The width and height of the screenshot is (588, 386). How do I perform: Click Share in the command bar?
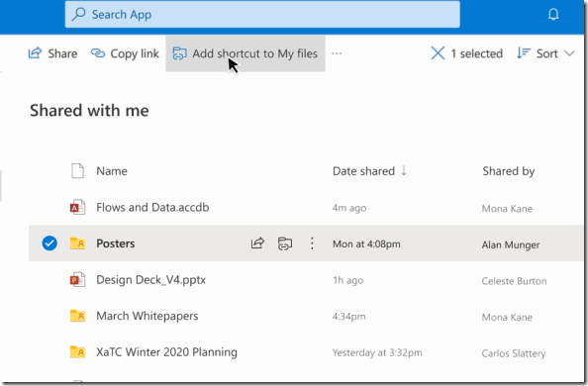pyautogui.click(x=52, y=53)
